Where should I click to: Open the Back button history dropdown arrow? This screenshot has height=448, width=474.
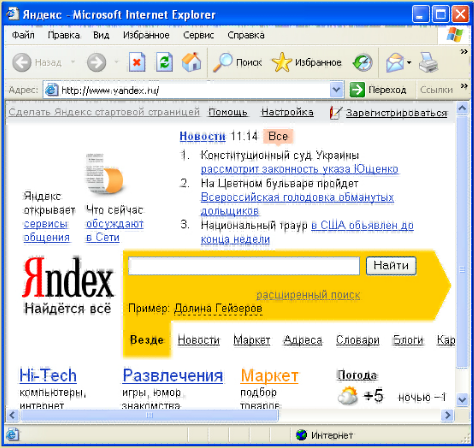click(x=72, y=62)
